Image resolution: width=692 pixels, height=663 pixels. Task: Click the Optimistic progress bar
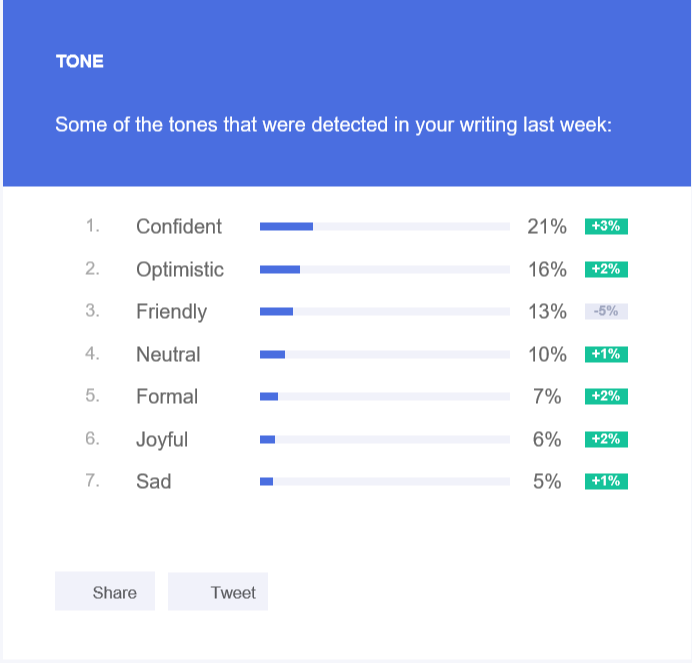[385, 270]
